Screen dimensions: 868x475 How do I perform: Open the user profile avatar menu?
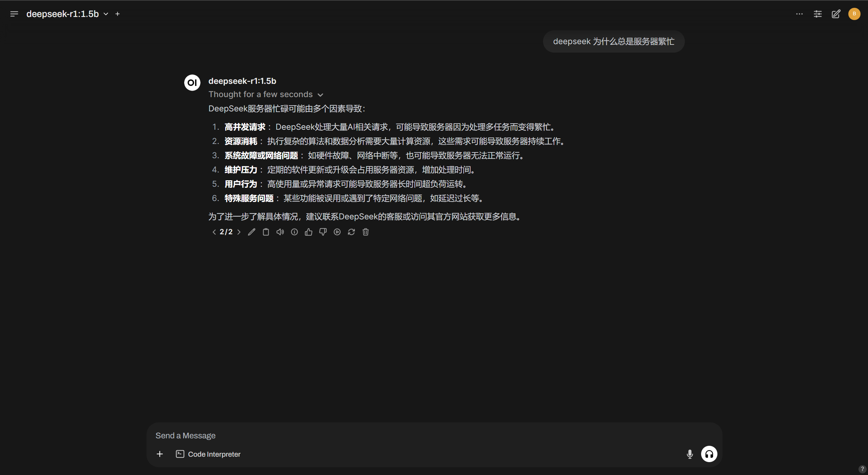(854, 14)
